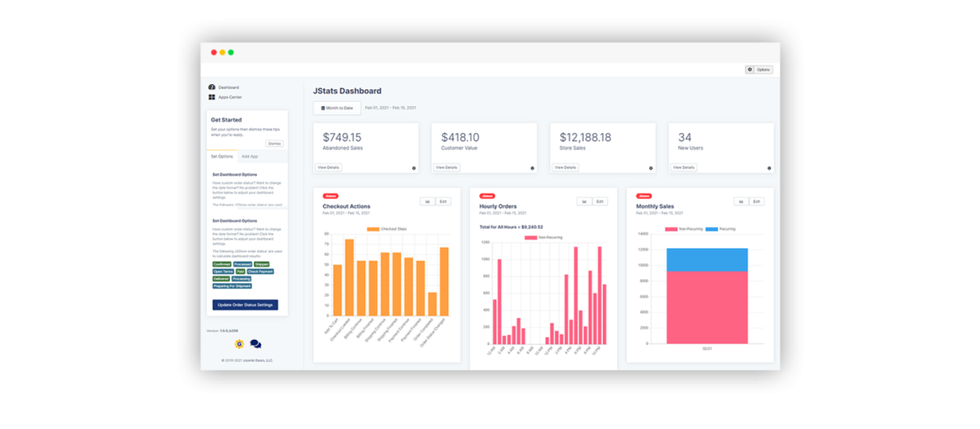Click the chart icon button on Checkout Actions
The height and width of the screenshot is (429, 980).
click(x=426, y=201)
